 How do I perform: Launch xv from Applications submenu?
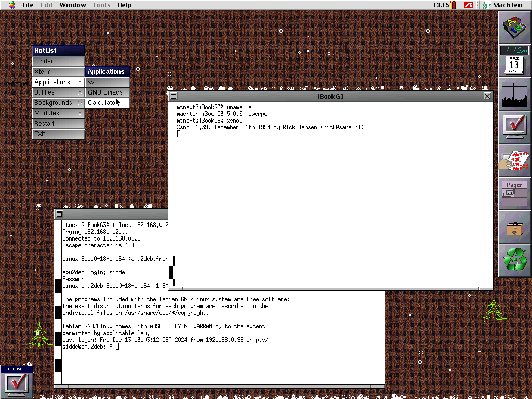click(107, 82)
